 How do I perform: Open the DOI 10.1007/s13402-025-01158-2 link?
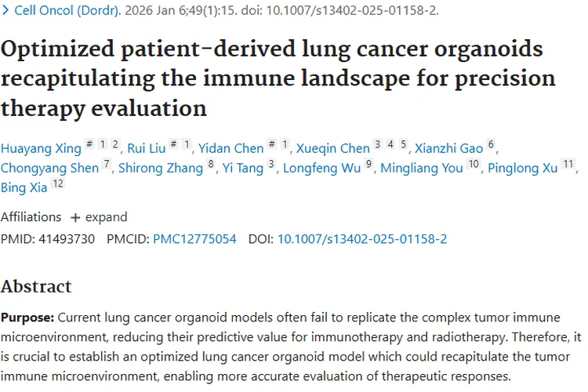click(x=362, y=238)
